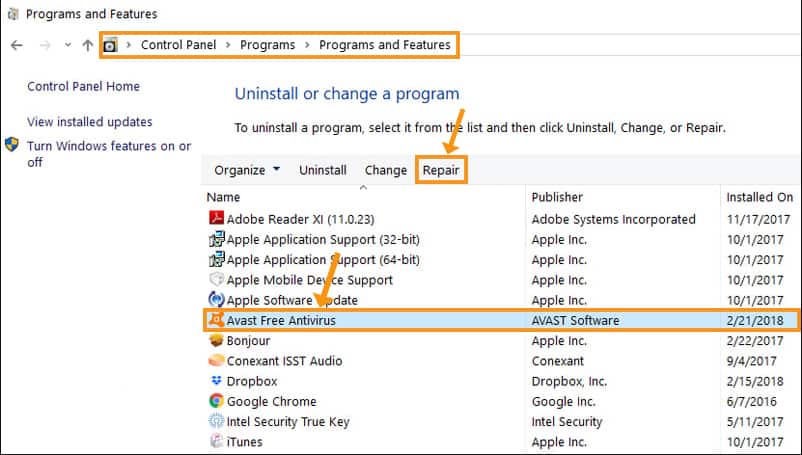Navigate to Control Panel breadcrumb

click(179, 45)
